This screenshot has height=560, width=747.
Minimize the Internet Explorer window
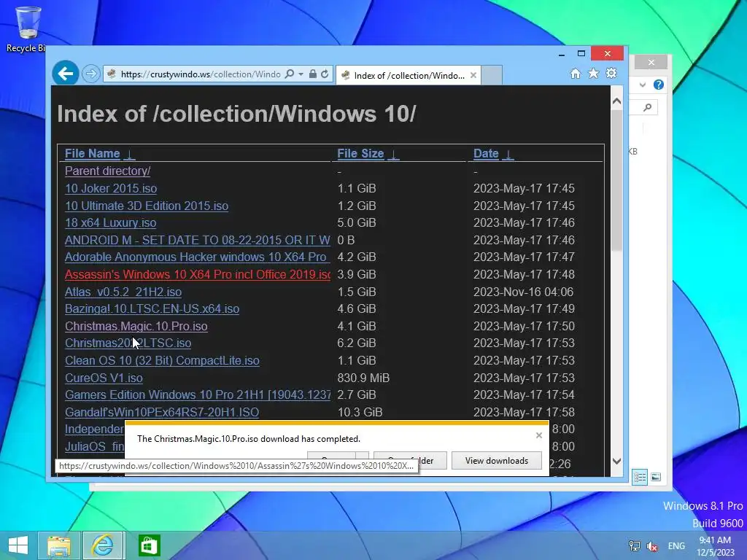(x=562, y=53)
